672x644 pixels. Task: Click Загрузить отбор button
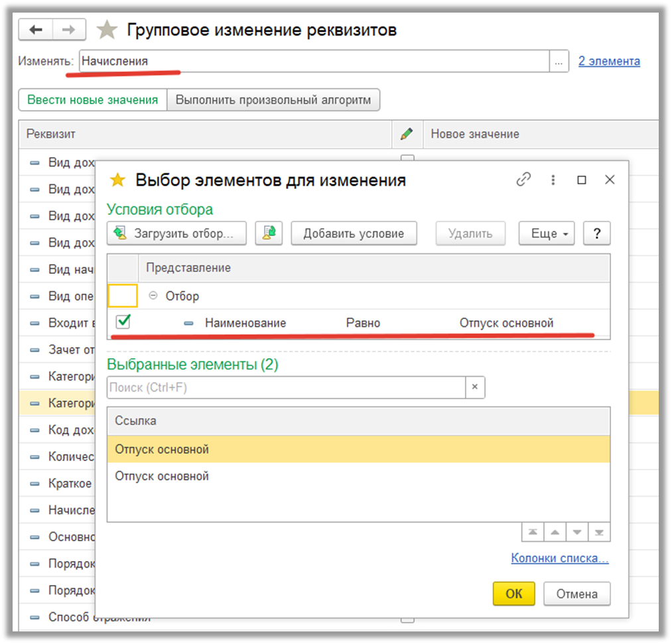click(176, 233)
